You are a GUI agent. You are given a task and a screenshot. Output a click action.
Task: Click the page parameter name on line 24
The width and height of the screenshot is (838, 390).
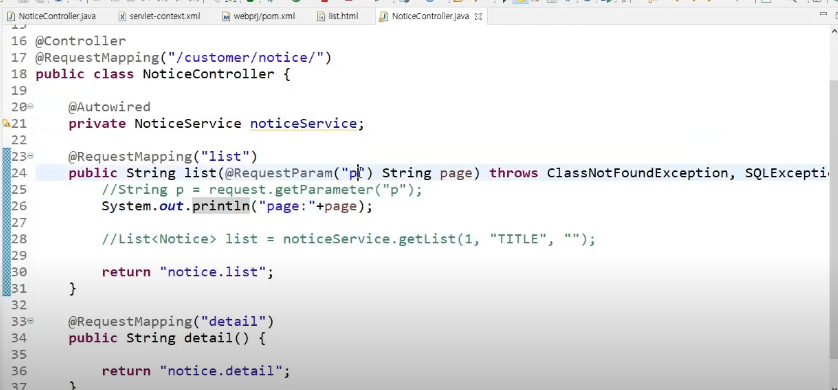(x=456, y=173)
